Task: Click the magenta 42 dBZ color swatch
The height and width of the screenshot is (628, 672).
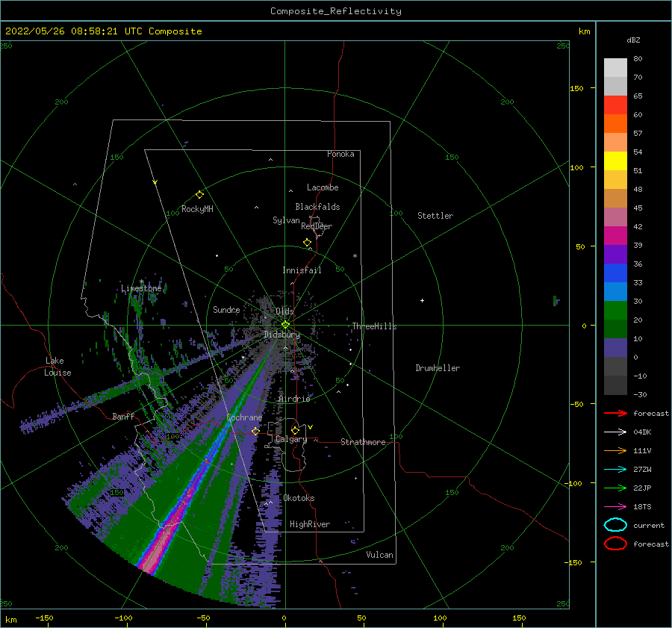Action: pyautogui.click(x=615, y=235)
